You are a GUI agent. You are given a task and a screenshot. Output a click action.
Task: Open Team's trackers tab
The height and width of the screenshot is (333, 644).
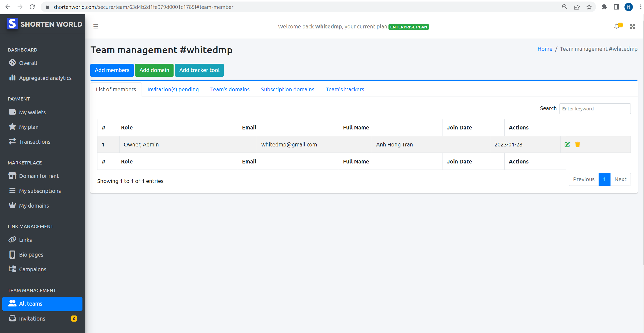[x=345, y=90]
